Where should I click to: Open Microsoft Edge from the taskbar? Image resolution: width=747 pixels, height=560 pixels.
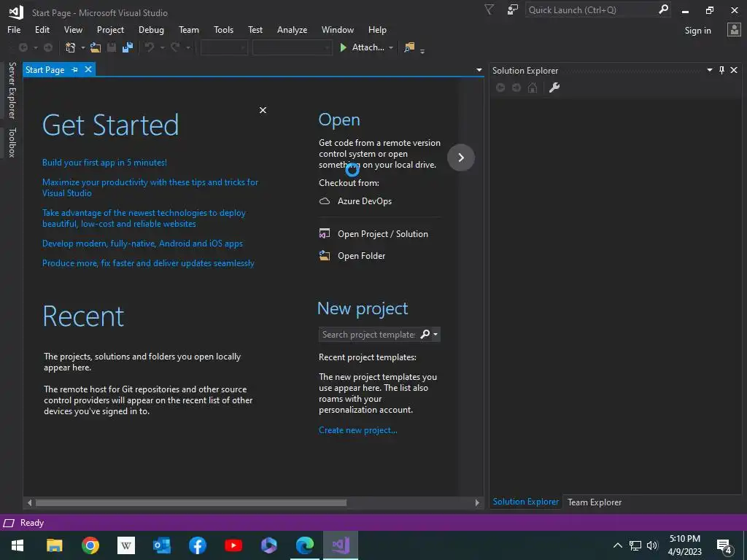(x=305, y=545)
